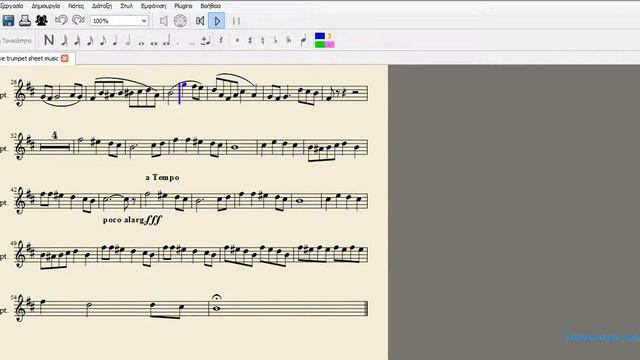Save the score with the floppy disk icon
The width and height of the screenshot is (640, 360).
click(x=8, y=20)
